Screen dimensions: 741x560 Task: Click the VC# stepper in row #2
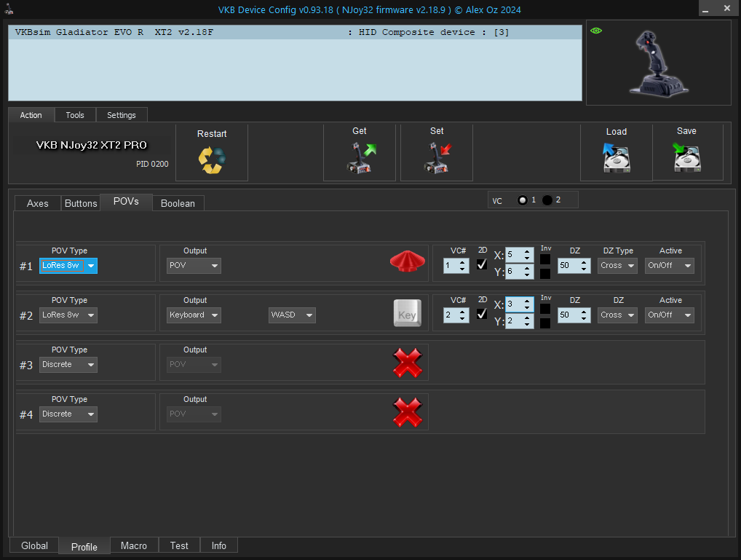(456, 315)
